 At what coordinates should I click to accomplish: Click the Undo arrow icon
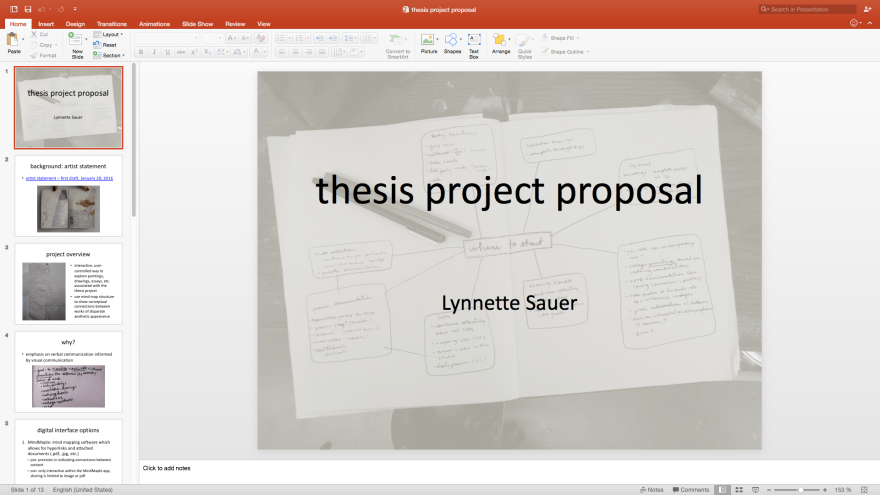pos(42,9)
